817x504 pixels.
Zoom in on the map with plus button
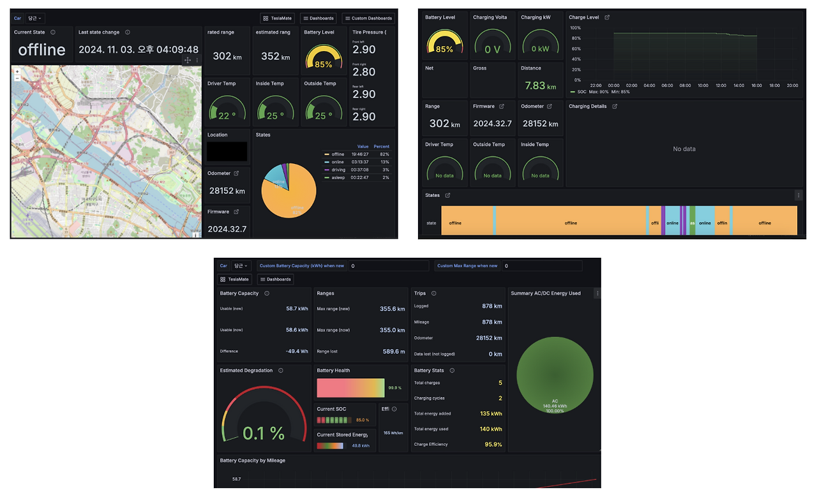pos(17,71)
